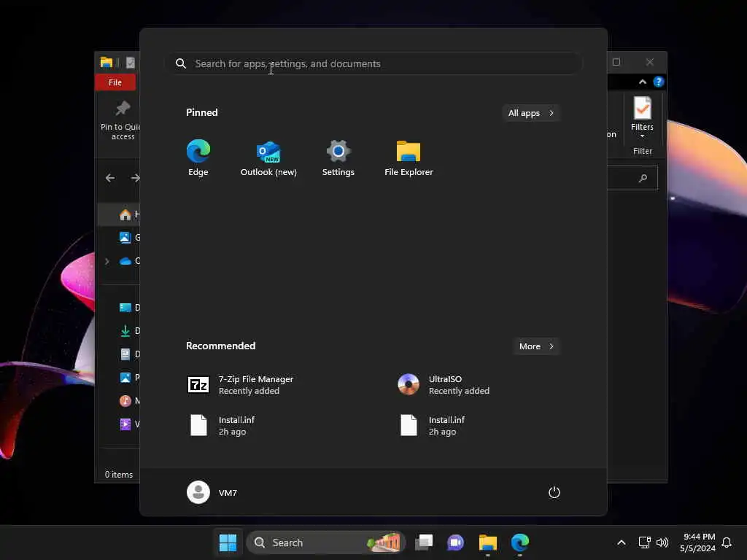Maximize the Explorer window
Image resolution: width=747 pixels, height=560 pixels.
(x=616, y=62)
